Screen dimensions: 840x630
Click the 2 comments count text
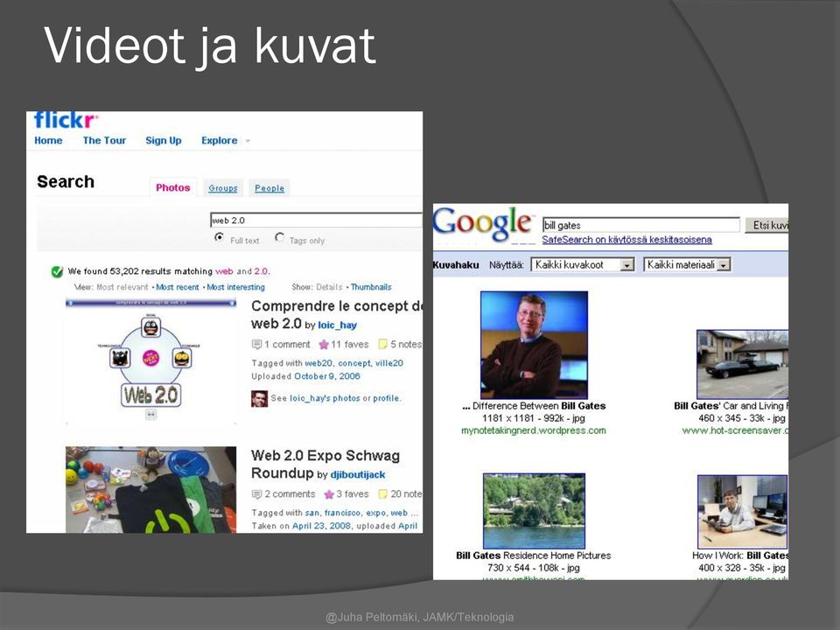(290, 493)
